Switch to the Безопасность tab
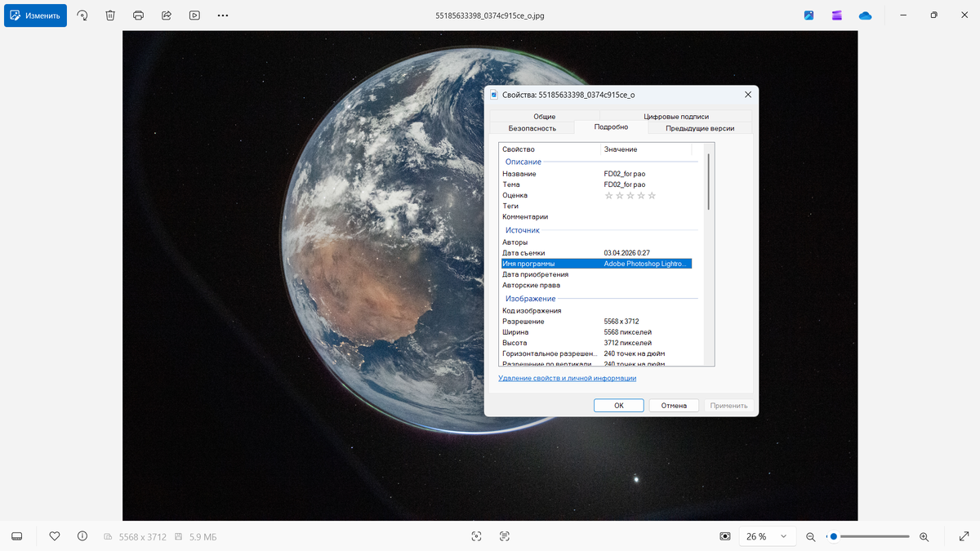This screenshot has width=980, height=551. point(532,128)
